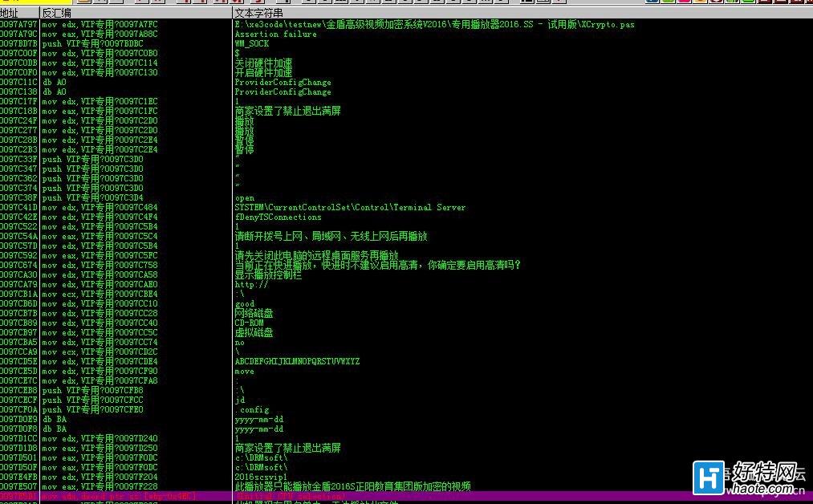Screen dimensions: 813x504
Task: Select disassembly 'push VIP专用?0097BDBC'
Action: 93,43
